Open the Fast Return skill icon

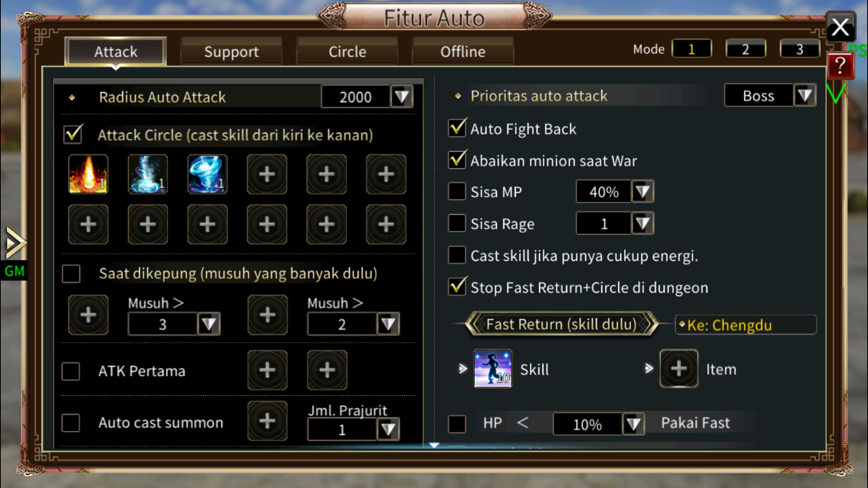493,368
